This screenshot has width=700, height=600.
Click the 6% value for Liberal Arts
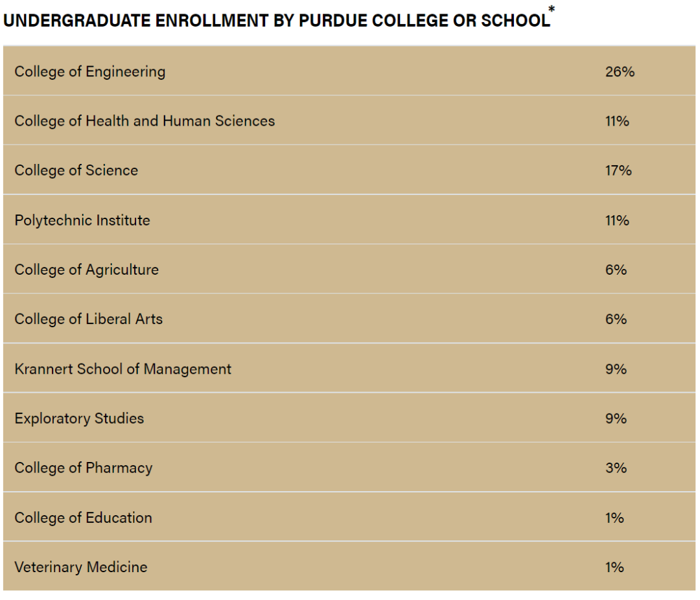[616, 319]
